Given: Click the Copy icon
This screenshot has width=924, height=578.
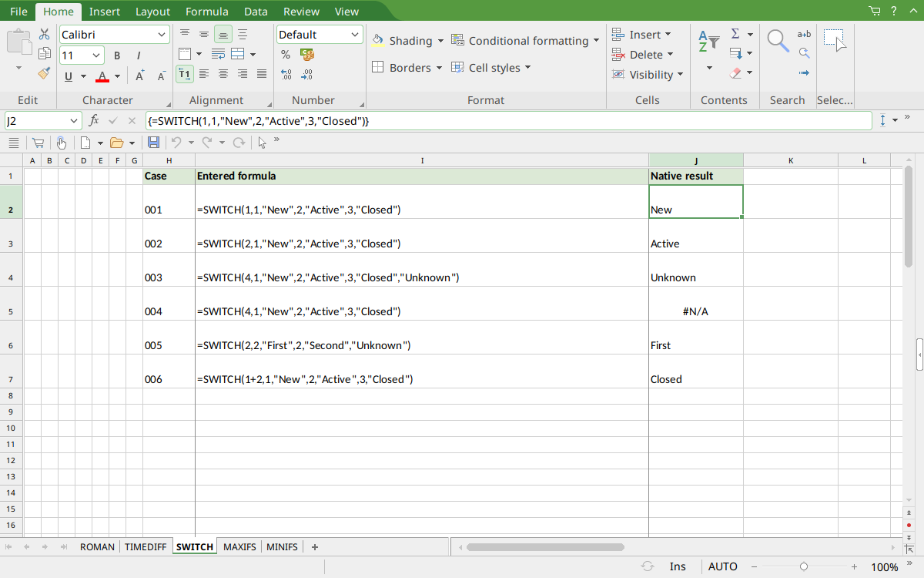Looking at the screenshot, I should click(45, 54).
